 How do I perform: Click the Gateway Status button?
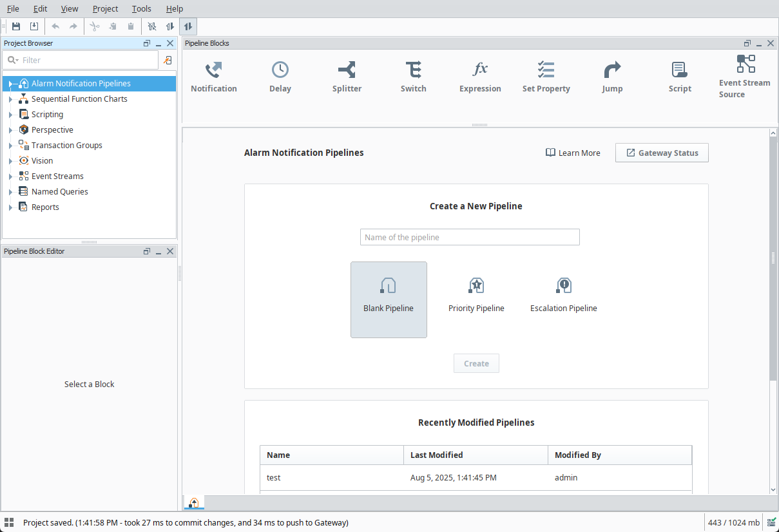(x=662, y=153)
